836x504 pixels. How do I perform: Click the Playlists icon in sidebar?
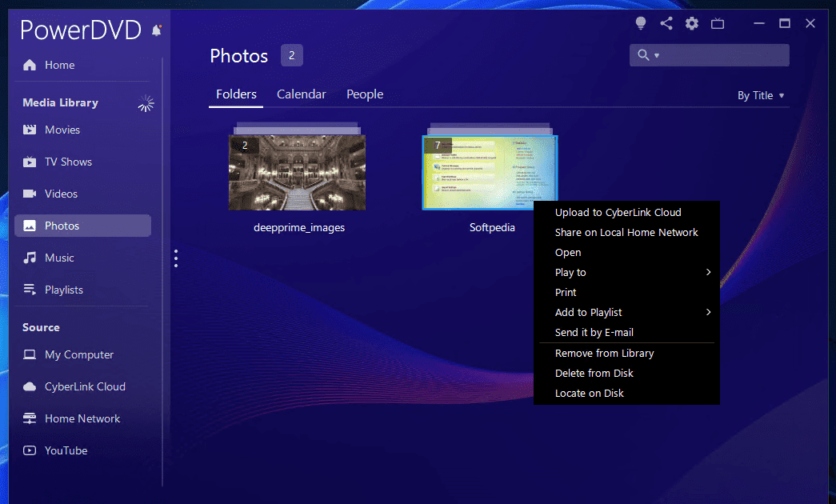pyautogui.click(x=30, y=290)
